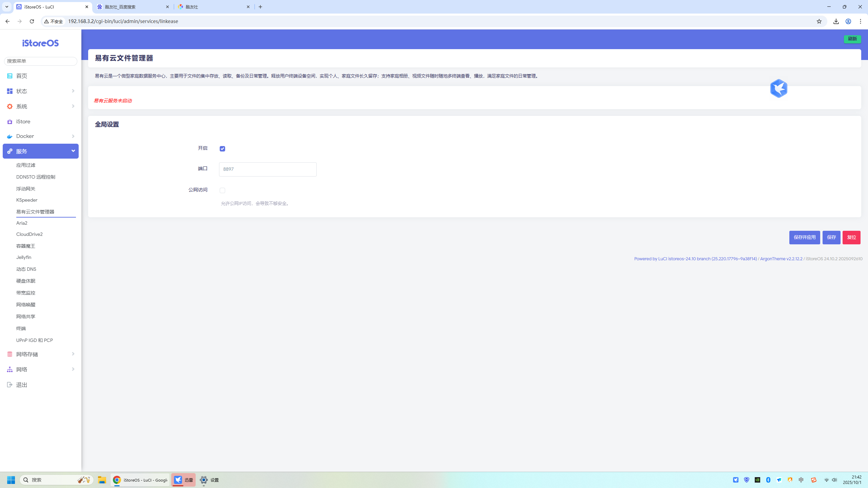This screenshot has height=488, width=868.
Task: Click the 端口 port input field
Action: pos(268,169)
